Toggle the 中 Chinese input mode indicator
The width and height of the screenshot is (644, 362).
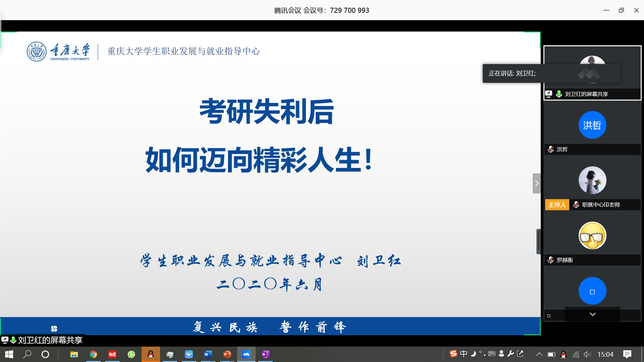(464, 354)
